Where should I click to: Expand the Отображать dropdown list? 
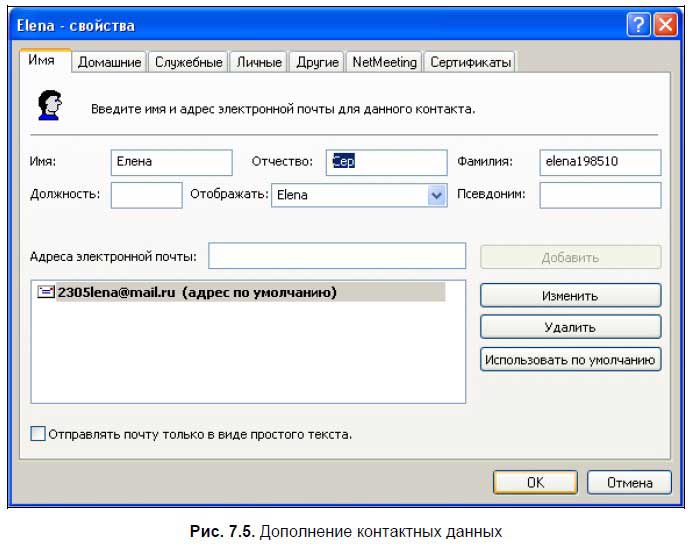(436, 195)
